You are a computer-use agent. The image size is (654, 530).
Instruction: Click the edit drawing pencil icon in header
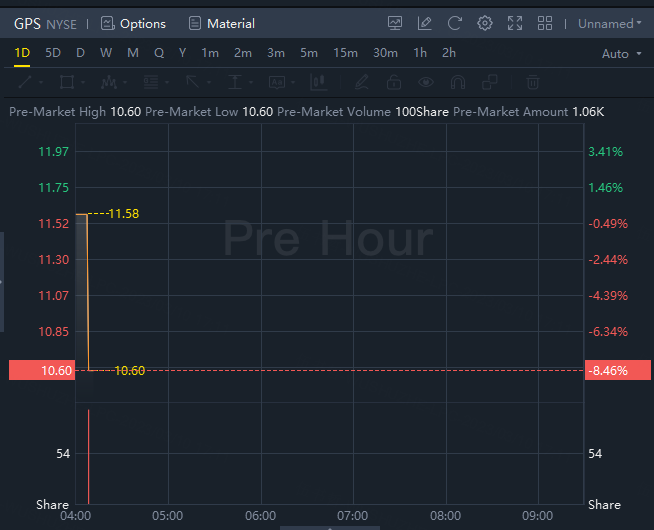click(425, 23)
